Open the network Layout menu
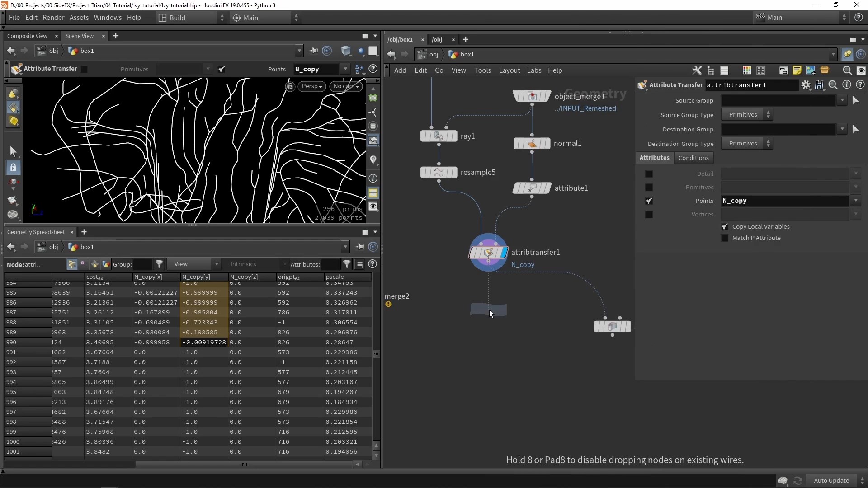 [509, 70]
